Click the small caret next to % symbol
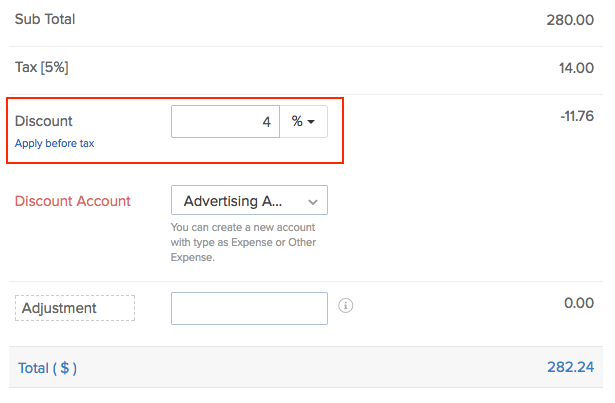This screenshot has width=615, height=403. (x=311, y=122)
